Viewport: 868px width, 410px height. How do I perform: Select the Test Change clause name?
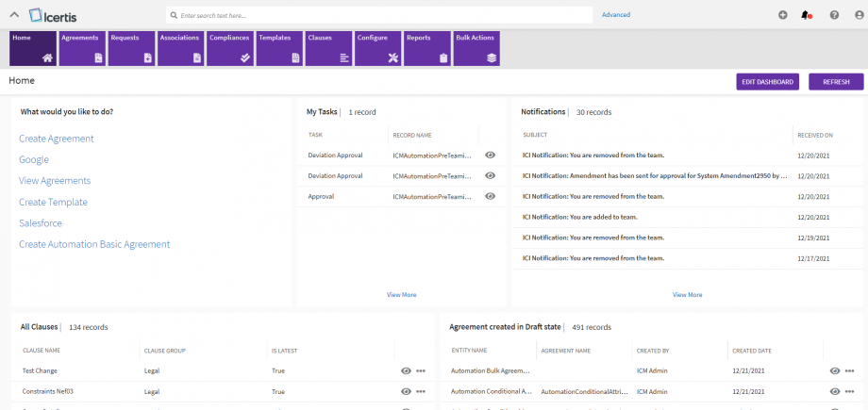click(40, 370)
